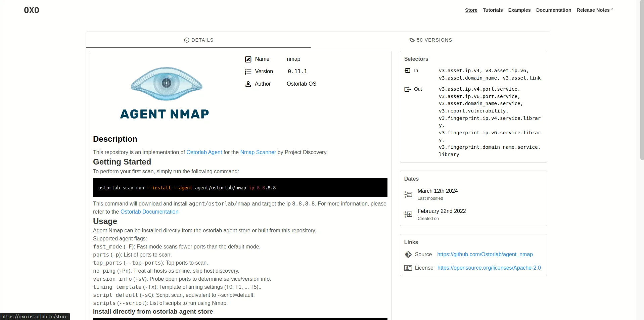Click the edit icon next to the Name field
Viewport: 644px width, 320px height.
248,59
